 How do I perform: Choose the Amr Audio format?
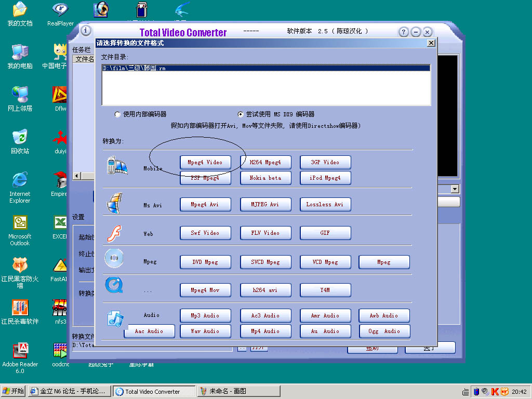click(x=325, y=315)
